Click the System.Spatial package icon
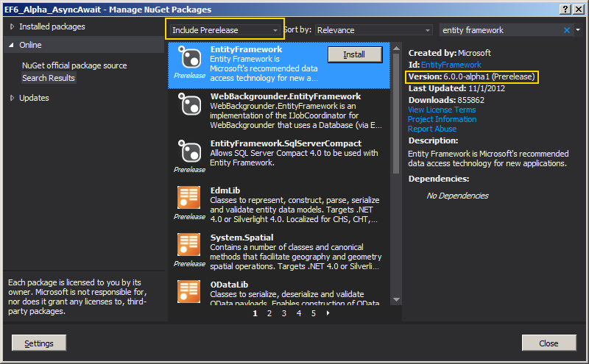Viewport: 589px width, 364px height. click(190, 245)
